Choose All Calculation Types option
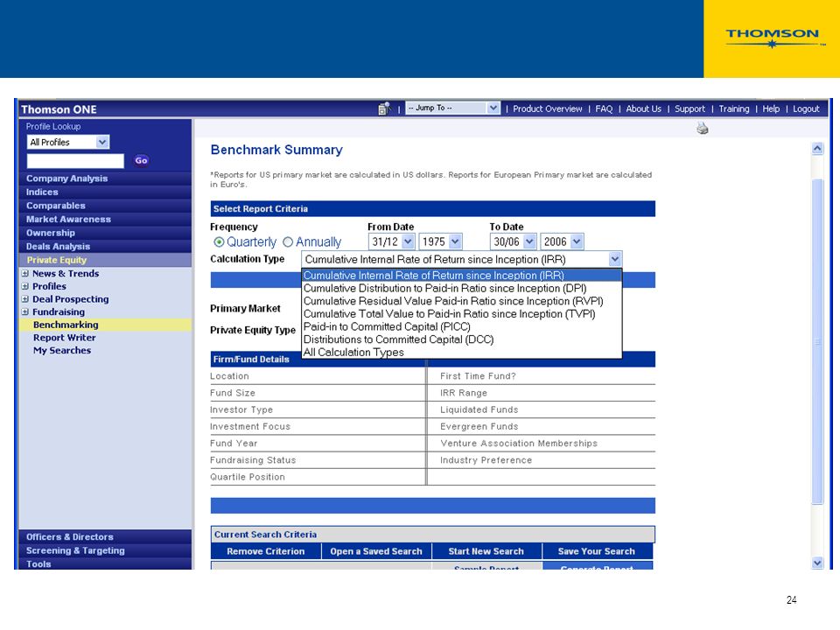The image size is (840, 630). 461,353
